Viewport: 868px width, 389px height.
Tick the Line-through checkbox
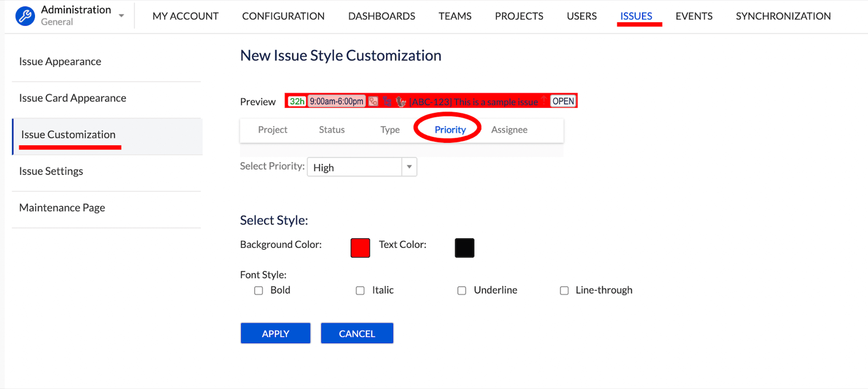click(x=564, y=291)
